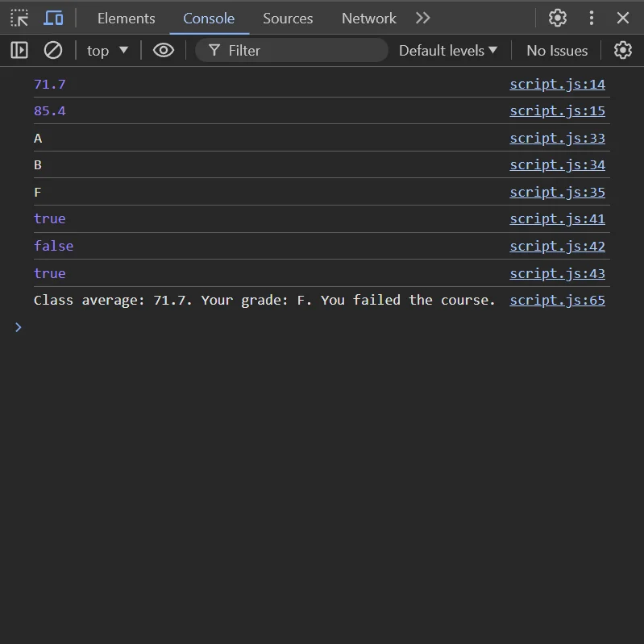Click the false log output

pyautogui.click(x=53, y=246)
